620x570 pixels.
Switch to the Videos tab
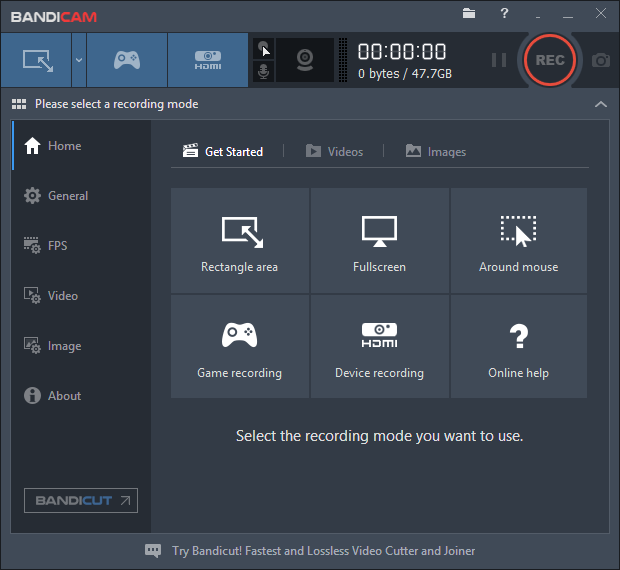(x=334, y=152)
